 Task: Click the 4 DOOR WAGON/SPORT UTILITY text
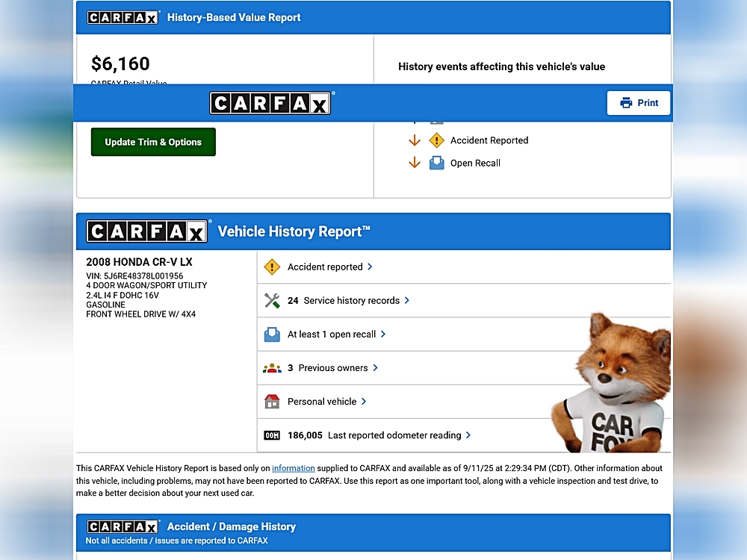click(146, 285)
